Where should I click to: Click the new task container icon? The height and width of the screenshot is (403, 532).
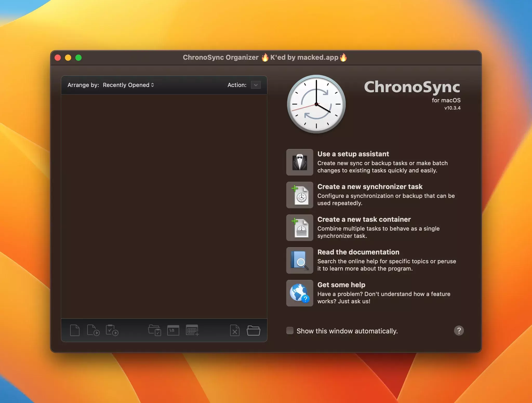300,228
